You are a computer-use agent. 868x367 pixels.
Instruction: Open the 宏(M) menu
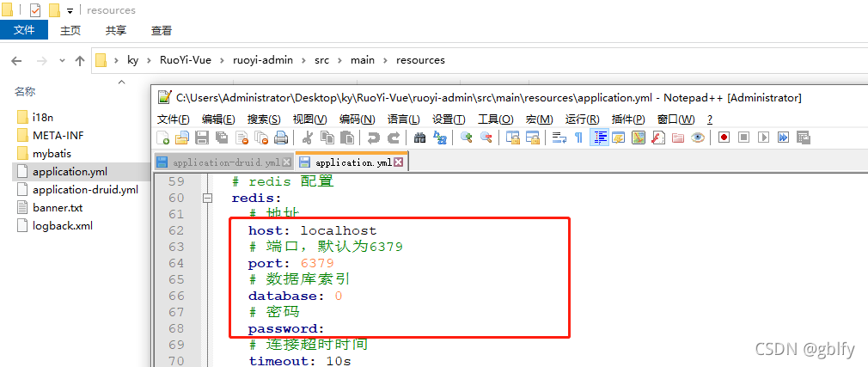[x=539, y=119]
